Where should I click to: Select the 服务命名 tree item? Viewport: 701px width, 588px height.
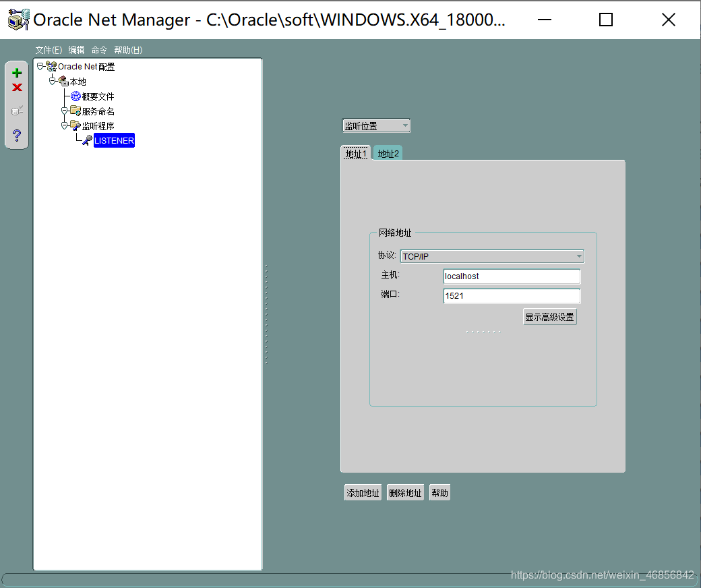click(x=98, y=111)
